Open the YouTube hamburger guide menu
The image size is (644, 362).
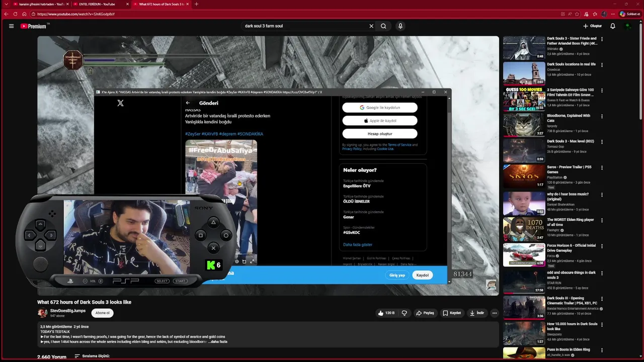click(11, 26)
